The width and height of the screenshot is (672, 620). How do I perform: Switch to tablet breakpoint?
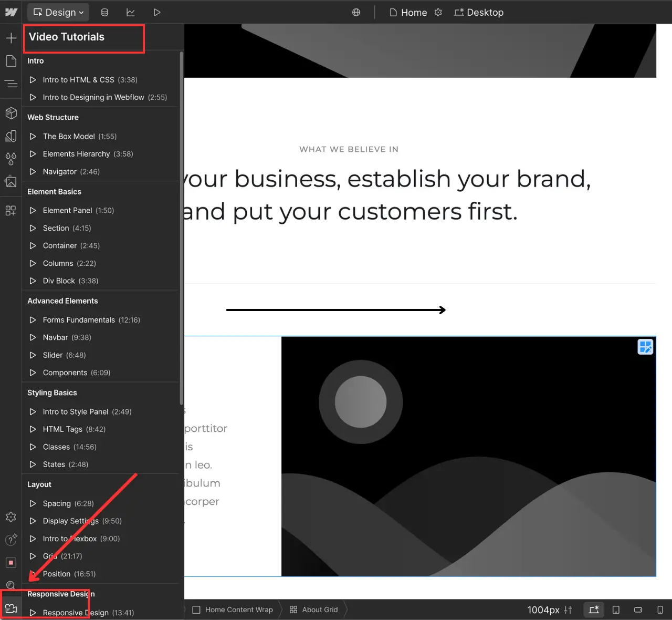pos(616,609)
